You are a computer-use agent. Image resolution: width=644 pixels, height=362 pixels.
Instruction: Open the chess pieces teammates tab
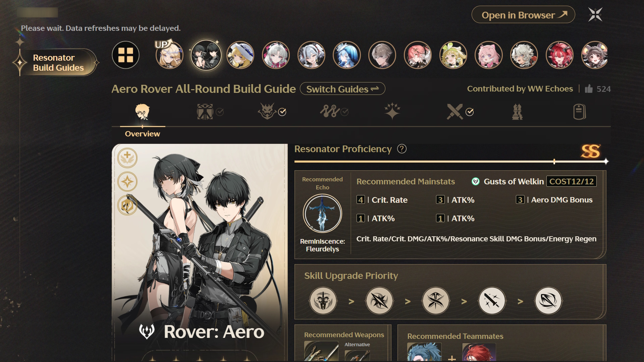point(517,112)
